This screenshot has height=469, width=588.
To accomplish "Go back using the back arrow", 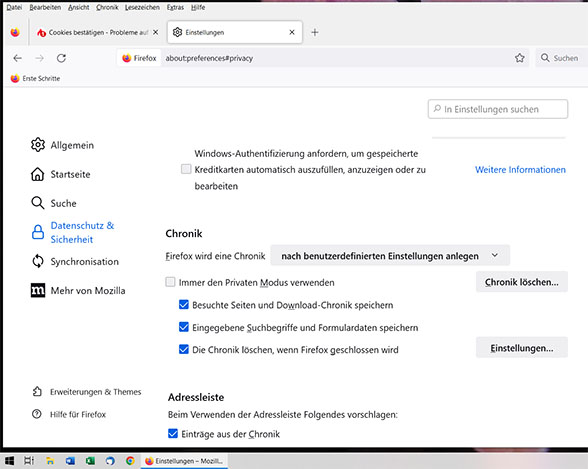I will coord(17,58).
